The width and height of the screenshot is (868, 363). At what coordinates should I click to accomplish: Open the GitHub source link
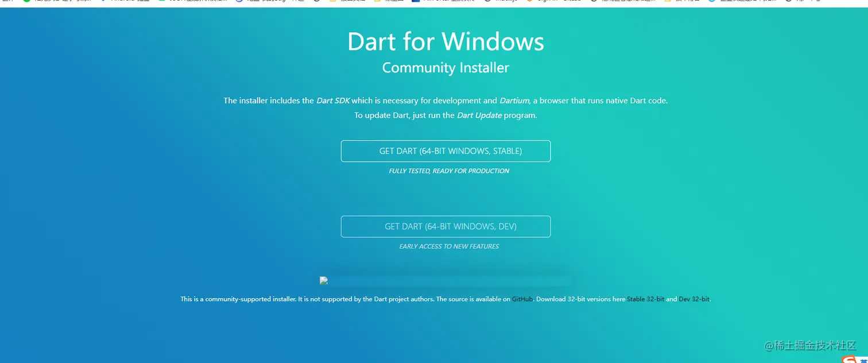pos(522,299)
